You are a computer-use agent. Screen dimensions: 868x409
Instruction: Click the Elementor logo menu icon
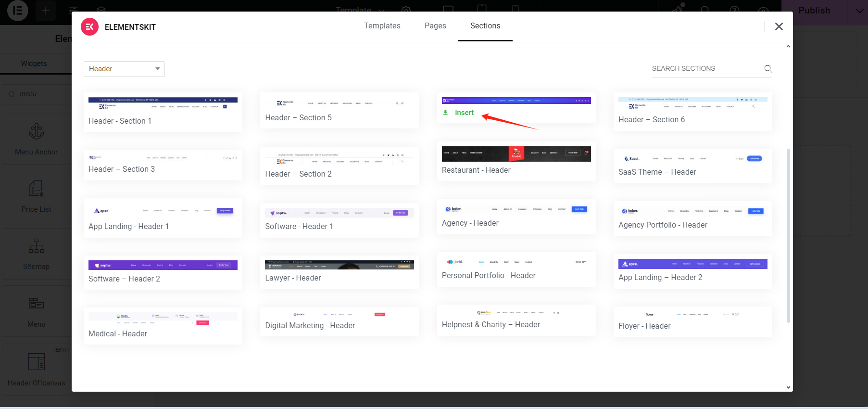coord(18,10)
